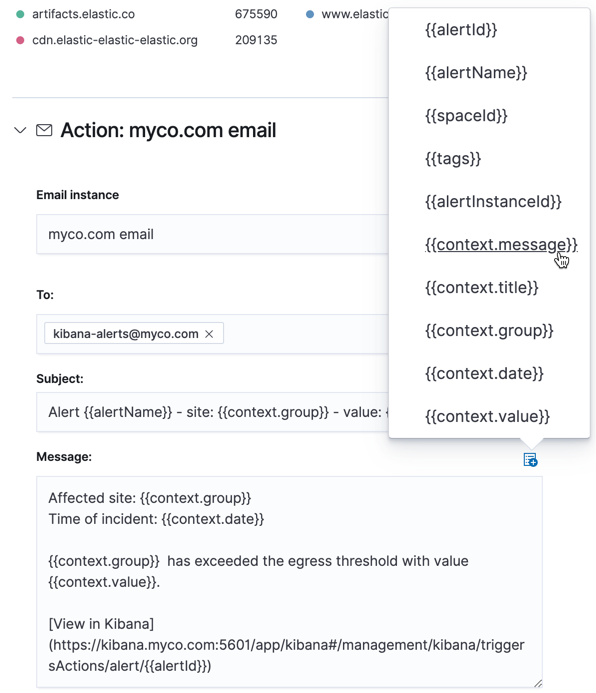The width and height of the screenshot is (596, 693).
Task: Click into the Subject text field
Action: point(212,412)
